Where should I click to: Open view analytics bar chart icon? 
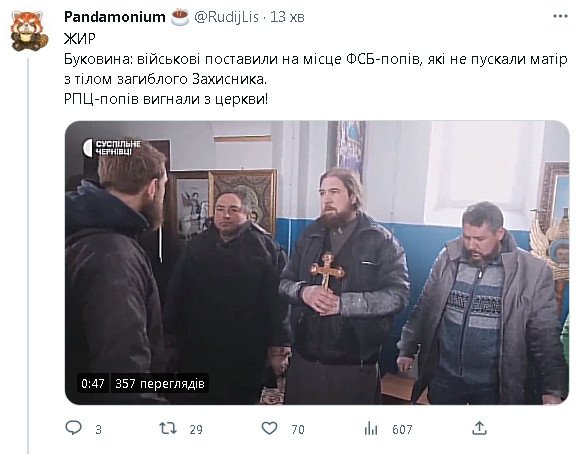(371, 428)
